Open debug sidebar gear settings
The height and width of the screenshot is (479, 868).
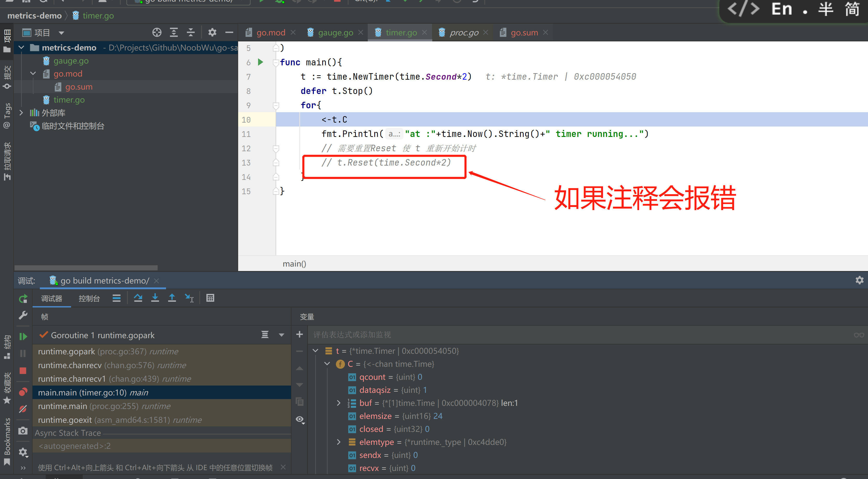pyautogui.click(x=23, y=452)
